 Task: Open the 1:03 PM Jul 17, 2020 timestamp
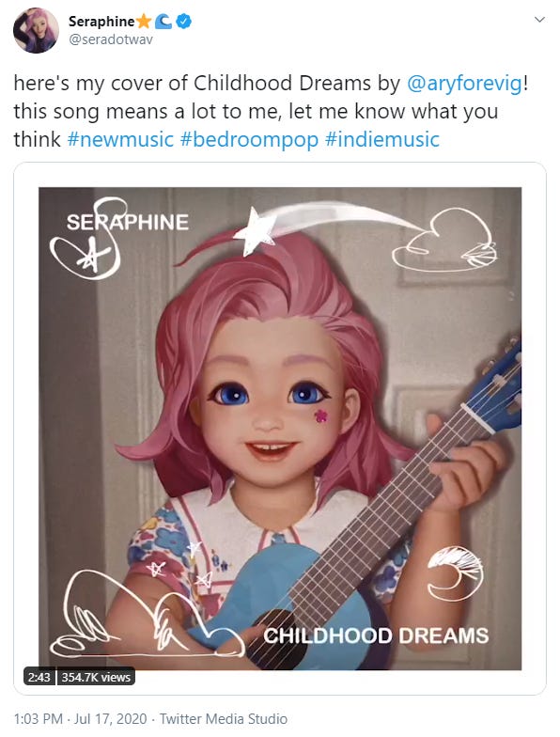[81, 718]
